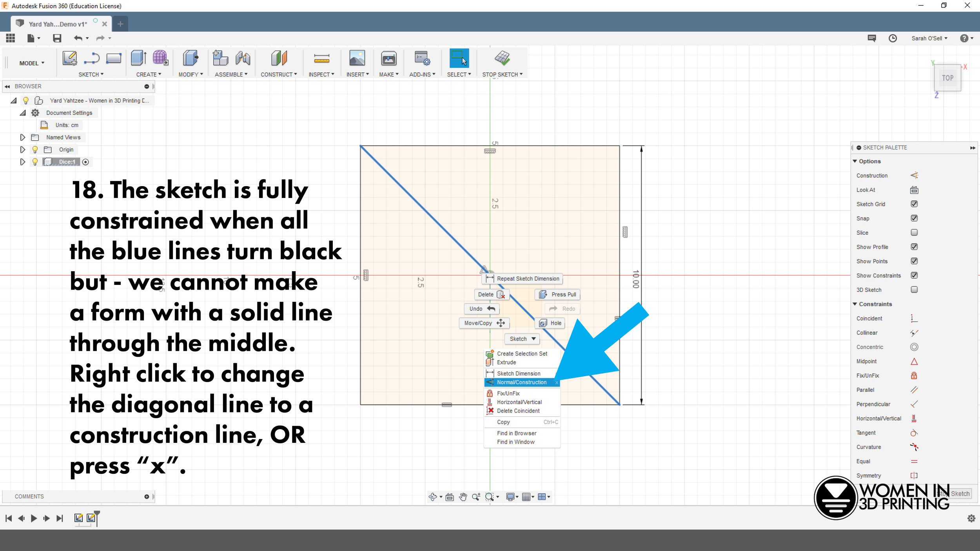Open the SKETCH dropdown menu
980x551 pixels.
91,74
